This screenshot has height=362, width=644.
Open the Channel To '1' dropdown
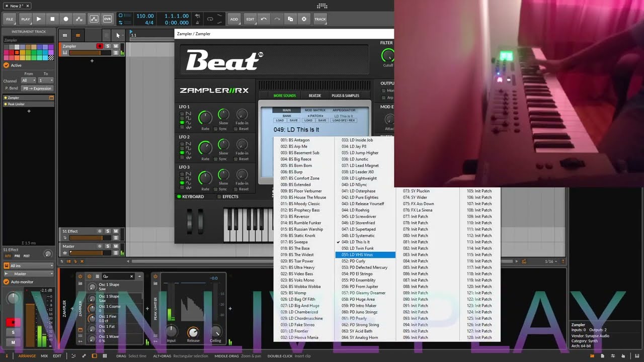[46, 80]
